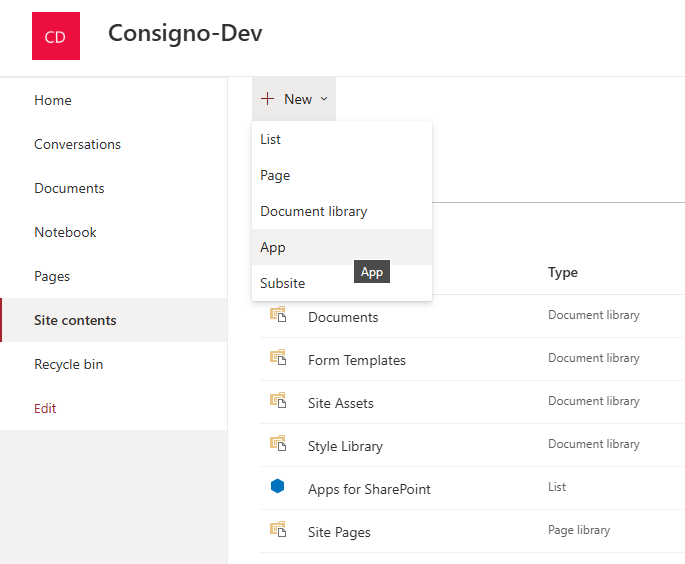The height and width of the screenshot is (564, 685).
Task: Click the Apps for SharePoint hexagon icon
Action: (277, 486)
